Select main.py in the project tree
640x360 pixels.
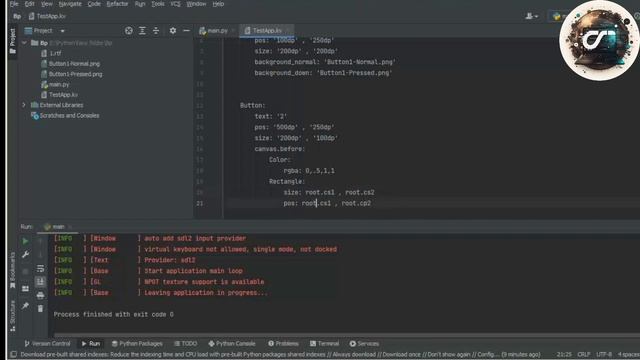[55, 84]
